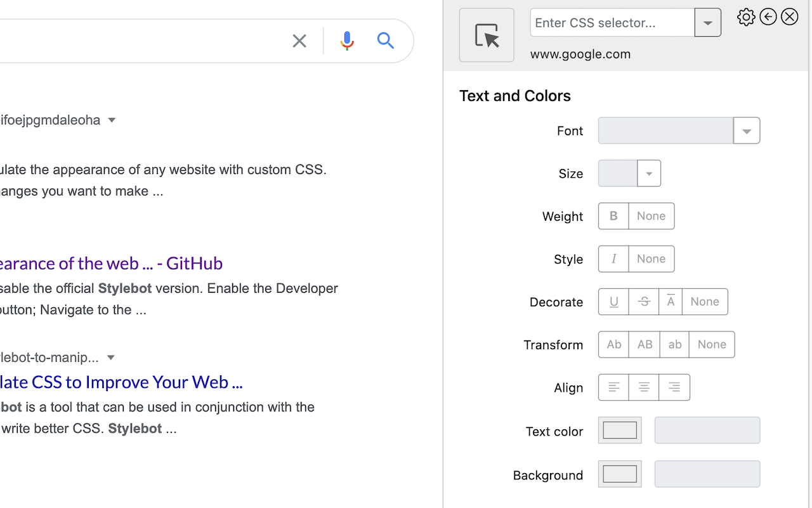Apply bold weight with the B icon
This screenshot has height=508, width=812.
tap(613, 216)
